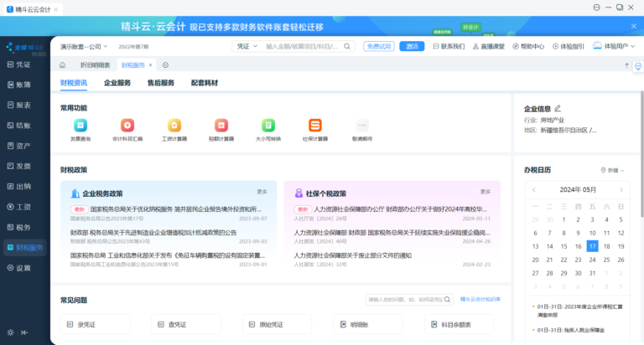Open the chat assistant icon at right edge
This screenshot has height=345, width=644.
(x=638, y=66)
